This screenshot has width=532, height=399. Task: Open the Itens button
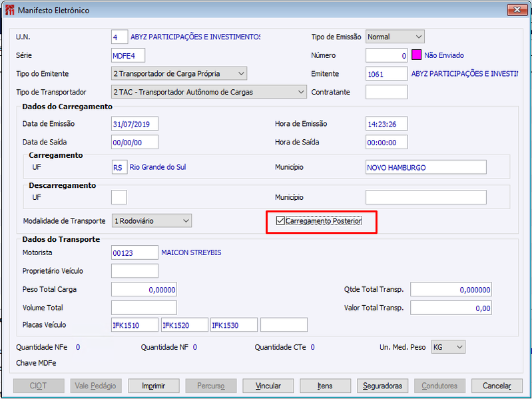point(326,386)
